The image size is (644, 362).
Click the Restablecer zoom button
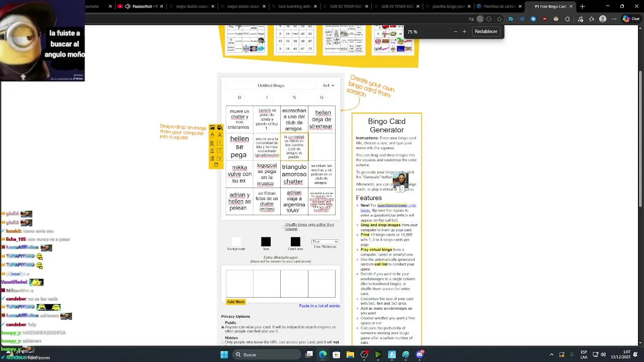click(486, 31)
